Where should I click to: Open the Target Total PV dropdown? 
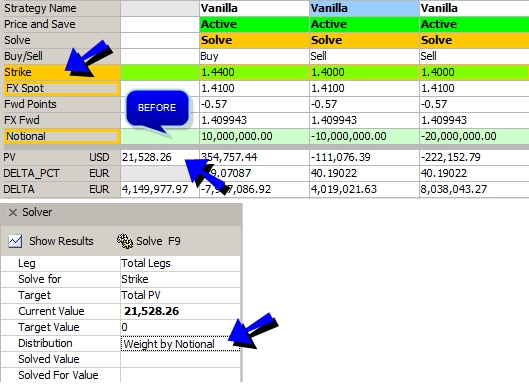tap(180, 295)
